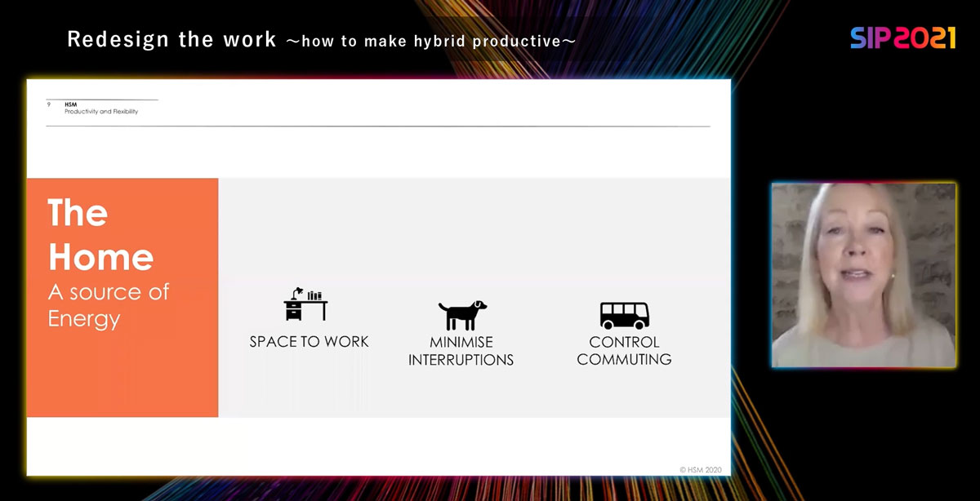
Task: Click the 'Redesign the work' title text
Action: click(x=171, y=39)
